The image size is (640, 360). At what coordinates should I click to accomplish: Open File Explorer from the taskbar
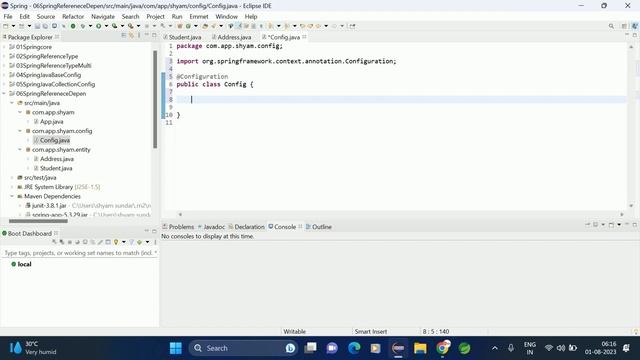[420, 348]
